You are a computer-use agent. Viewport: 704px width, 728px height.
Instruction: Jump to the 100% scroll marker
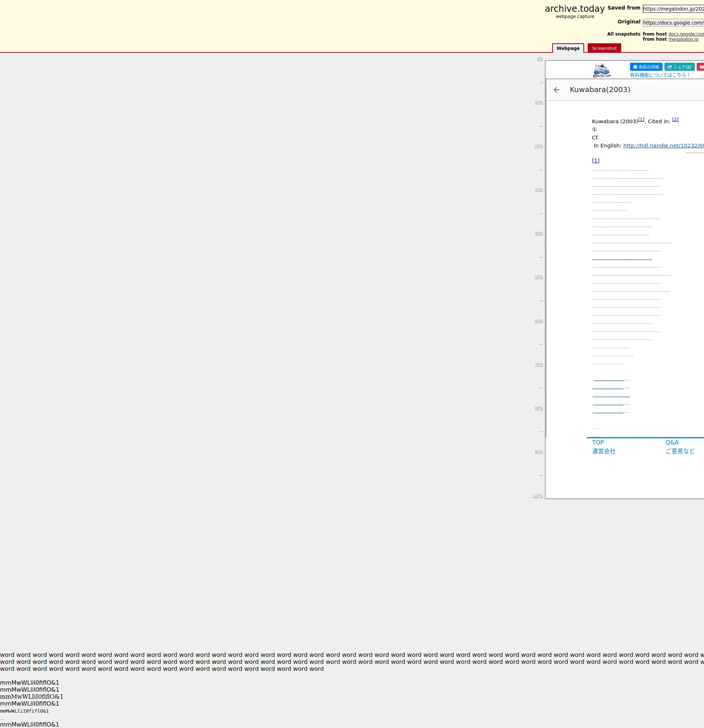(x=537, y=496)
